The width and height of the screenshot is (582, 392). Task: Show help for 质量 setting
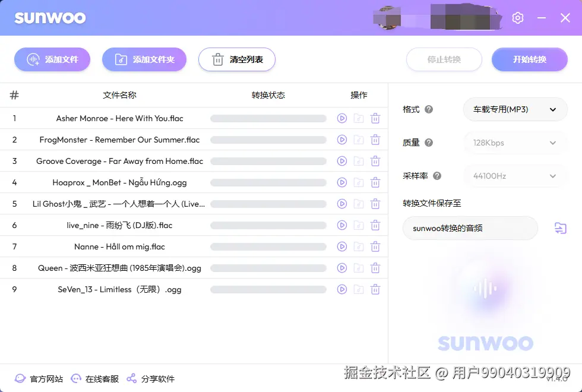click(429, 143)
